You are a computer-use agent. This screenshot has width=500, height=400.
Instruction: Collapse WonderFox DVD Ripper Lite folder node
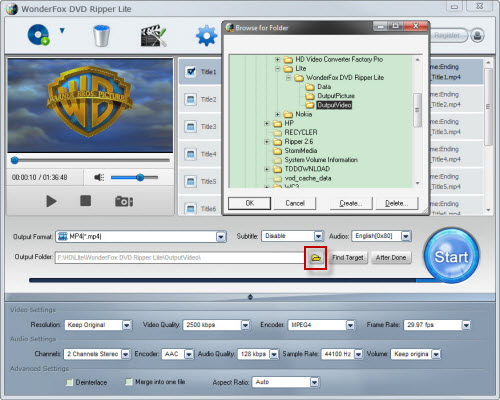point(288,78)
